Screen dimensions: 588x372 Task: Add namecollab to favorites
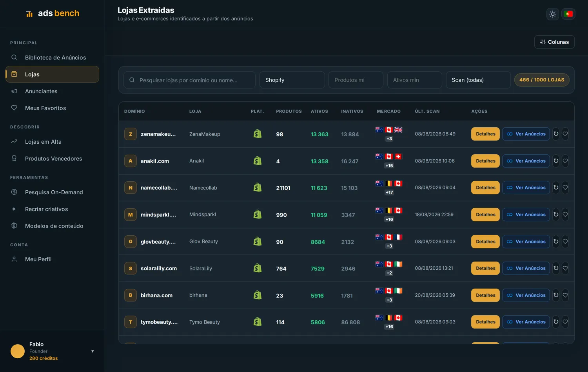tap(565, 188)
